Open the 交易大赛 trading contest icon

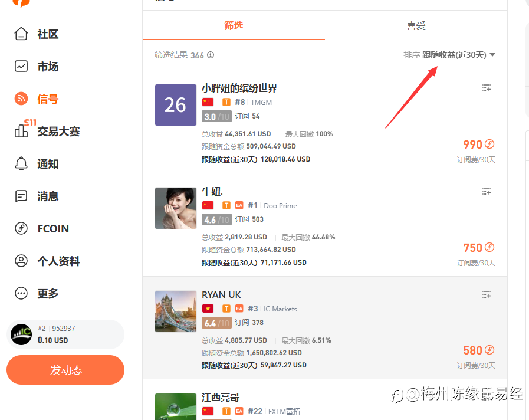21,131
